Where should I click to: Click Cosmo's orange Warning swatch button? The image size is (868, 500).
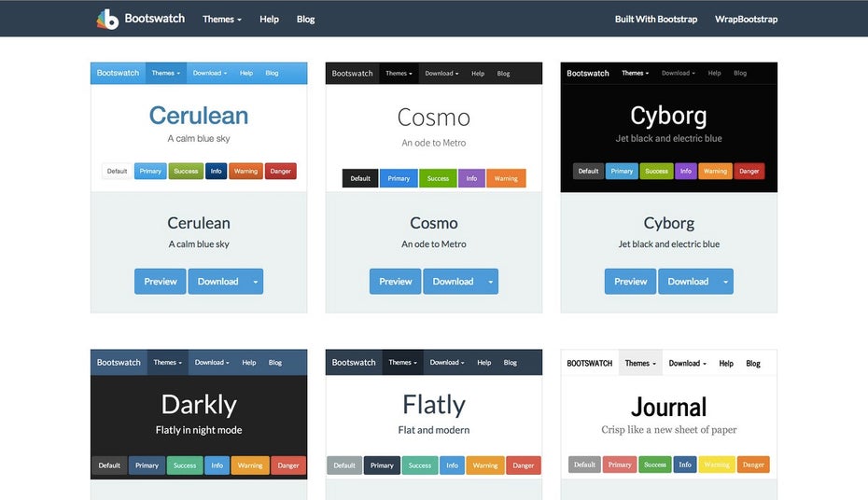point(506,178)
